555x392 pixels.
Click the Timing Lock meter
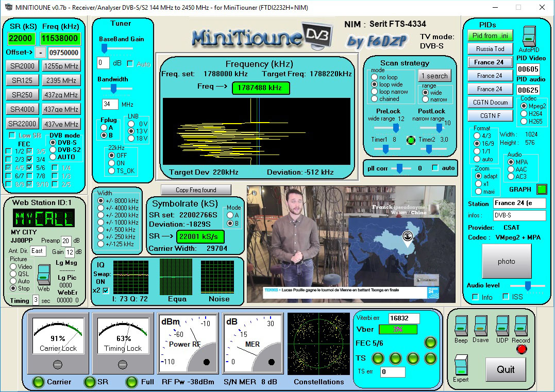pyautogui.click(x=123, y=343)
